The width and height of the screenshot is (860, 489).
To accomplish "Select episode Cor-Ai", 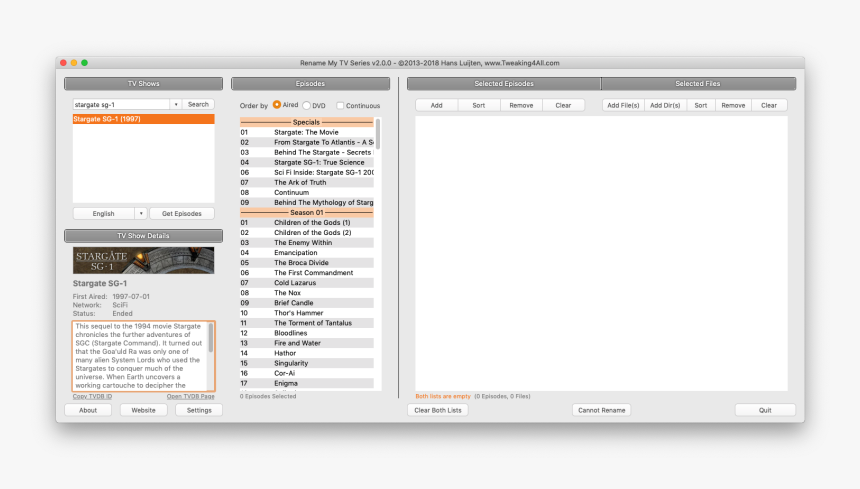I will 307,373.
